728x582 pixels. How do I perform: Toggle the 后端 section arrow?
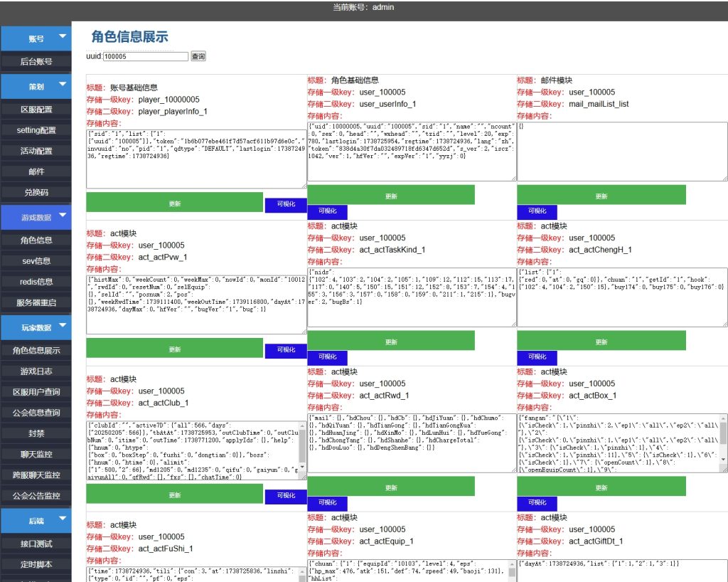click(x=63, y=519)
